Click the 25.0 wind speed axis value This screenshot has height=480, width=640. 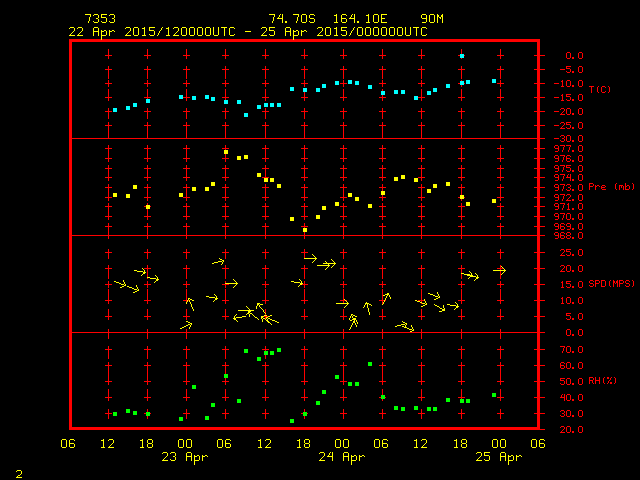(x=571, y=253)
